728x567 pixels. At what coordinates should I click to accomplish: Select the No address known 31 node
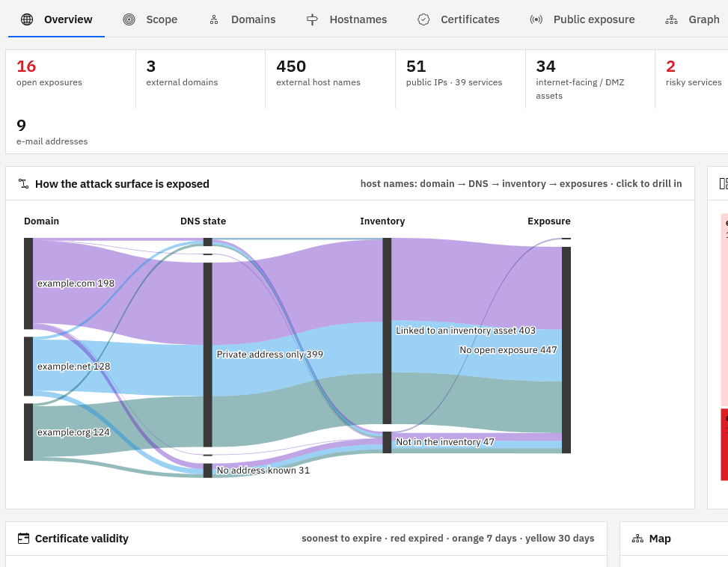pyautogui.click(x=207, y=471)
